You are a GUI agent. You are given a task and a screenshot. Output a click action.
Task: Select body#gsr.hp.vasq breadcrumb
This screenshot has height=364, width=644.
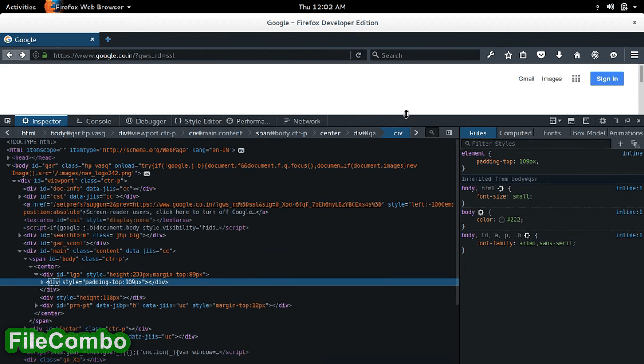(78, 133)
